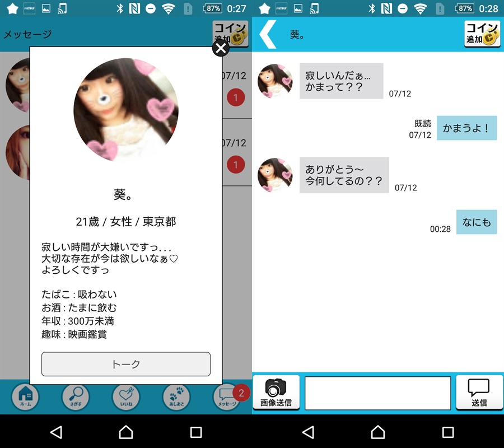The width and height of the screenshot is (504, 448).
Task: Tap the なにも sent message bubble
Action: [x=476, y=222]
